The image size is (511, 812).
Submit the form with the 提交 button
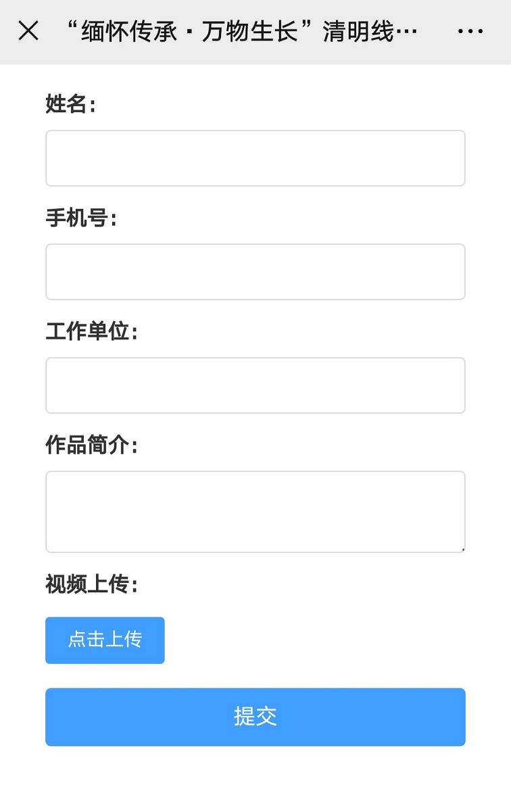255,717
